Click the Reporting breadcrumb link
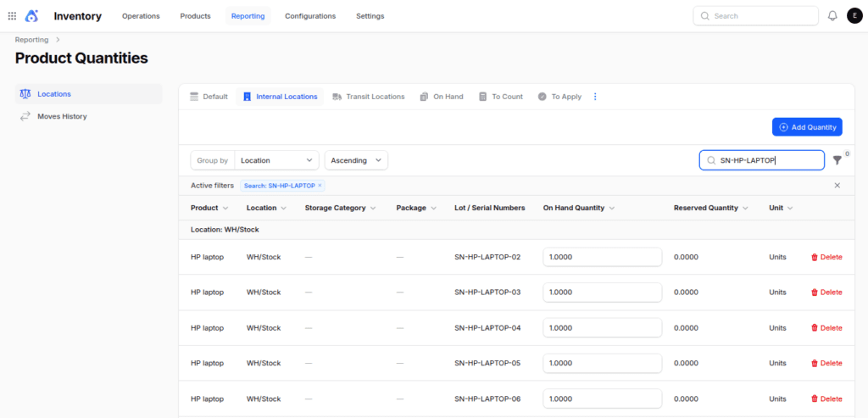 (x=31, y=40)
